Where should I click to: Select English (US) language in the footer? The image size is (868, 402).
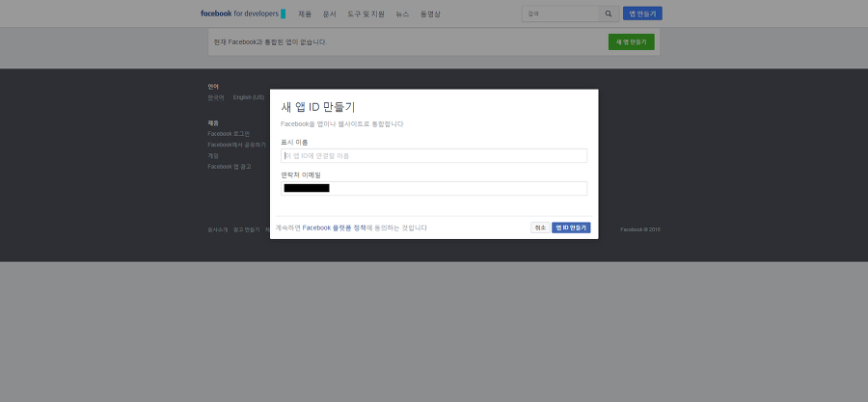pos(249,97)
